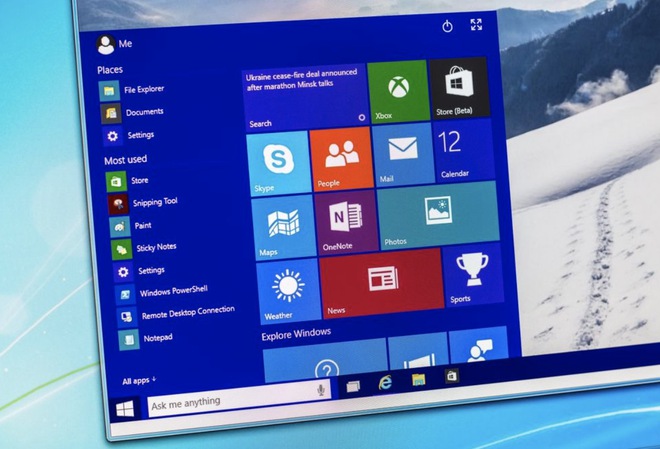660x449 pixels.
Task: Launch Internet Explorer from taskbar
Action: 385,382
